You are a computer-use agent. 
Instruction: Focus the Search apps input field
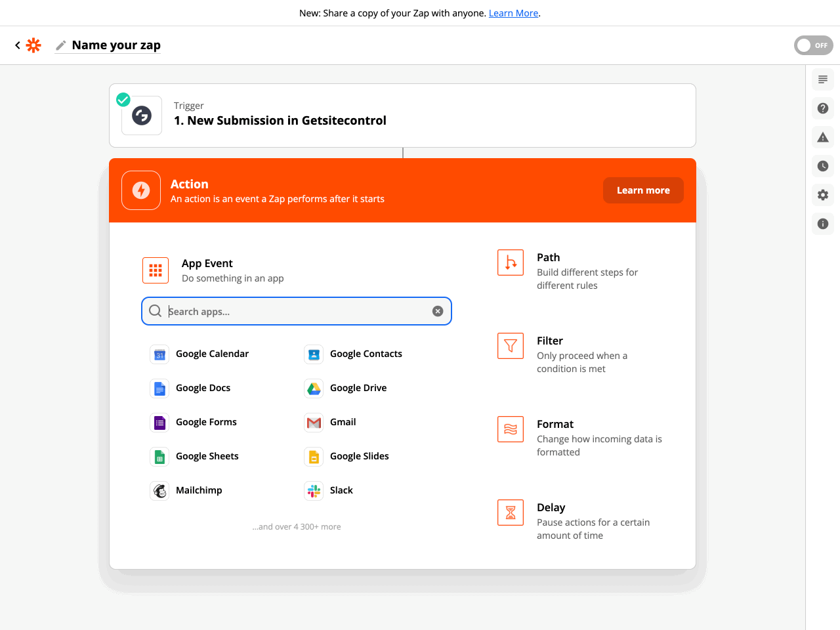295,311
